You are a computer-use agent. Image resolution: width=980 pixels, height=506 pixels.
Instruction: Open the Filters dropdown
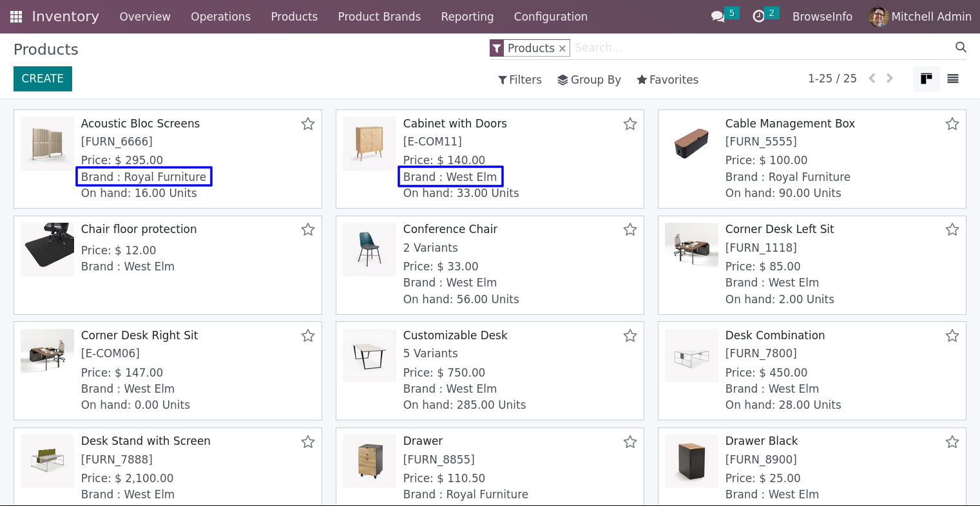(520, 80)
